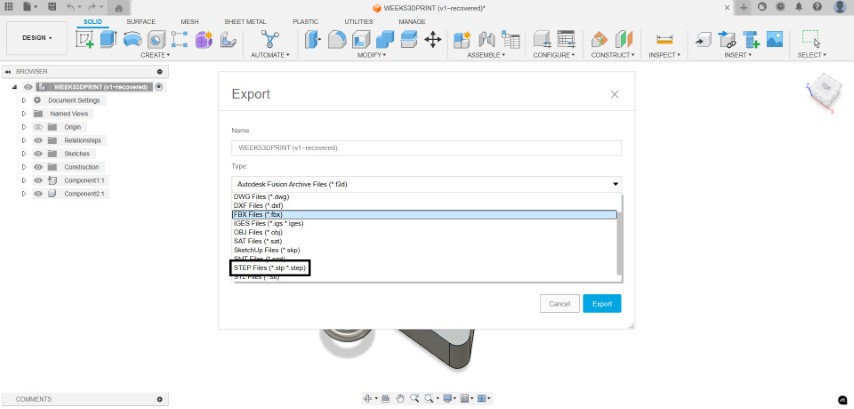The width and height of the screenshot is (854, 409).
Task: Click the Job Status clock icon
Action: pyautogui.click(x=780, y=7)
